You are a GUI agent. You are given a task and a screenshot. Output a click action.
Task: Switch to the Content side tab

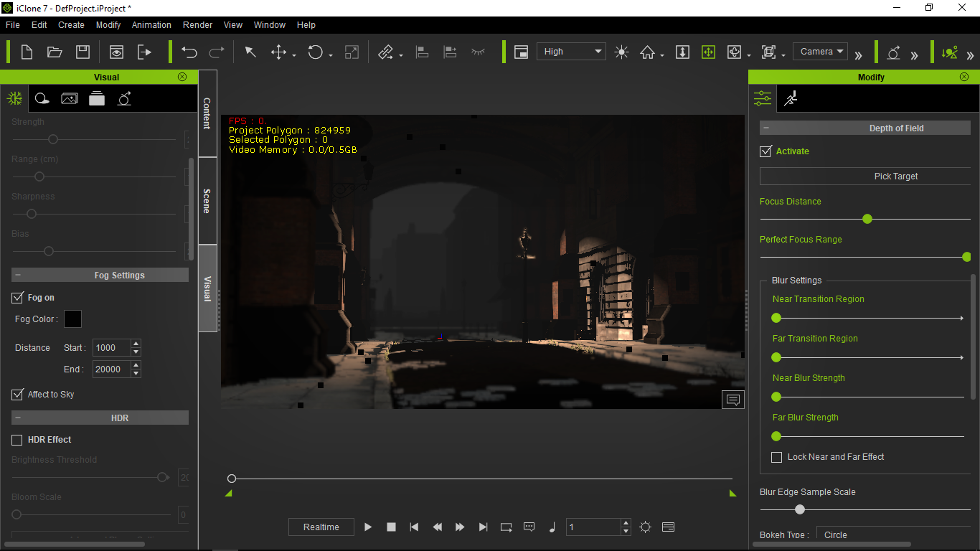tap(207, 113)
